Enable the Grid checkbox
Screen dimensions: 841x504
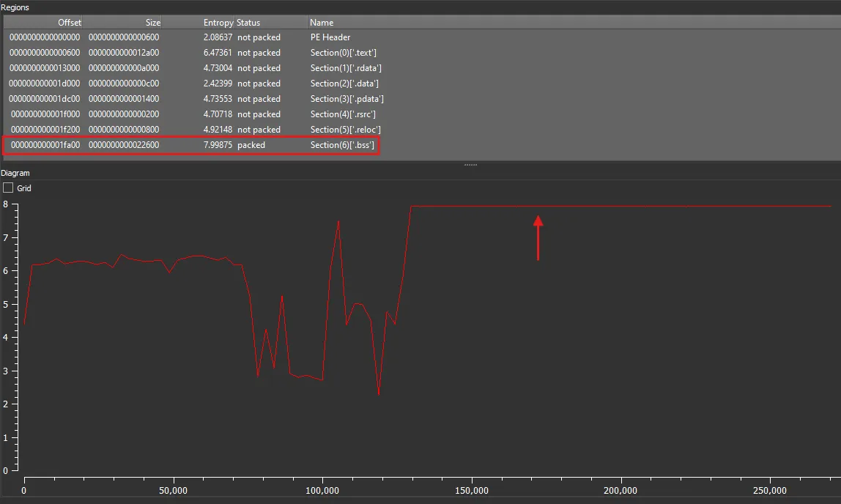point(8,188)
